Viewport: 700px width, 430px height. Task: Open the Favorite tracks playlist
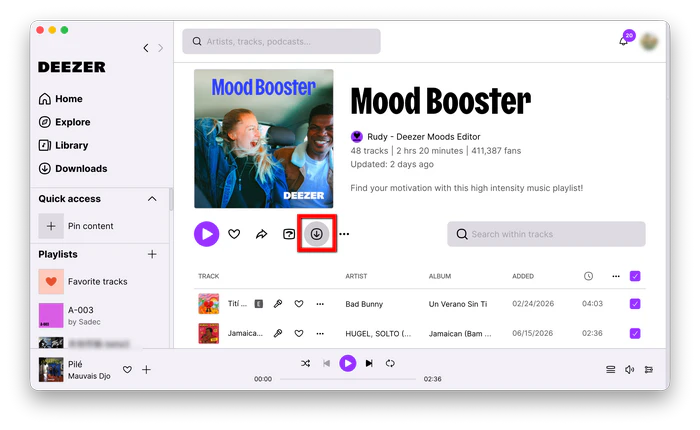coord(83,281)
